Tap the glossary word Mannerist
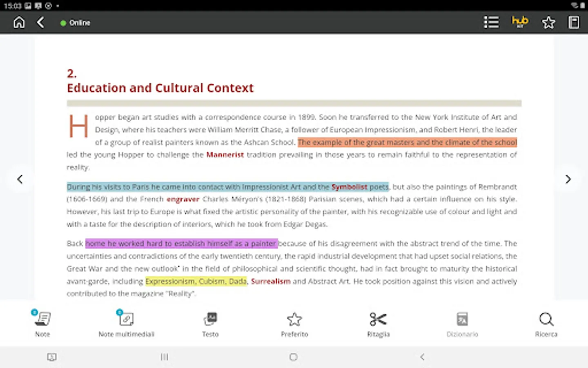 225,155
